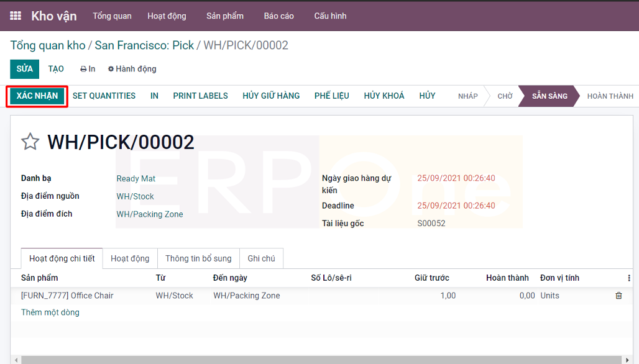Viewport: 639px width, 364px height.
Task: Sort by the Số Lô/sê-ri column header
Action: pyautogui.click(x=331, y=278)
